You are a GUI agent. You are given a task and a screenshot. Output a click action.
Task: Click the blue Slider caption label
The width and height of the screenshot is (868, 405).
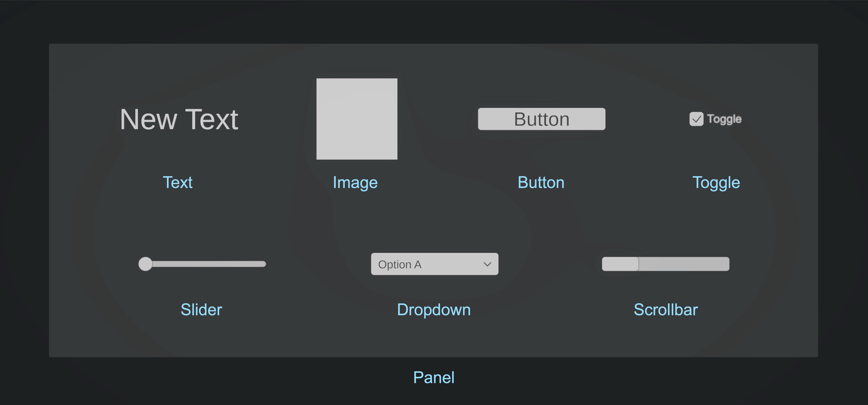pos(201,309)
